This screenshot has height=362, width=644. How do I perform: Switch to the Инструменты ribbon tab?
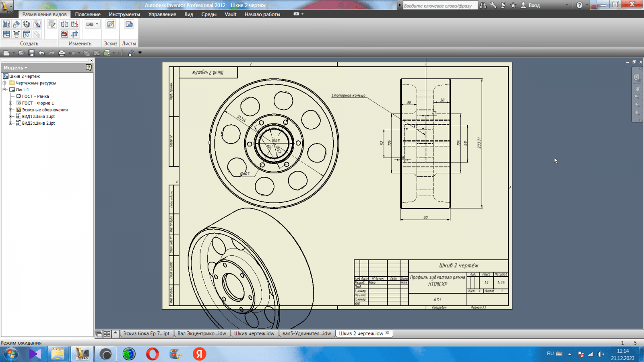tap(124, 14)
